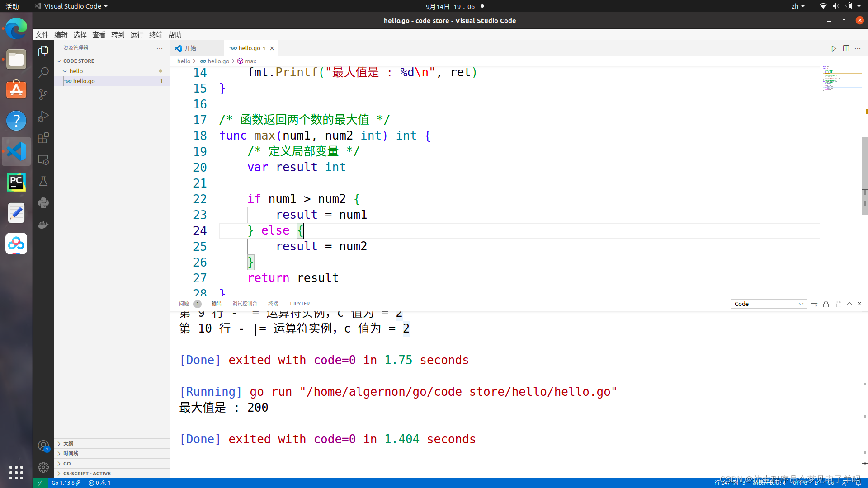This screenshot has height=488, width=868.
Task: Toggle the lock icon in terminal panel
Action: 826,304
